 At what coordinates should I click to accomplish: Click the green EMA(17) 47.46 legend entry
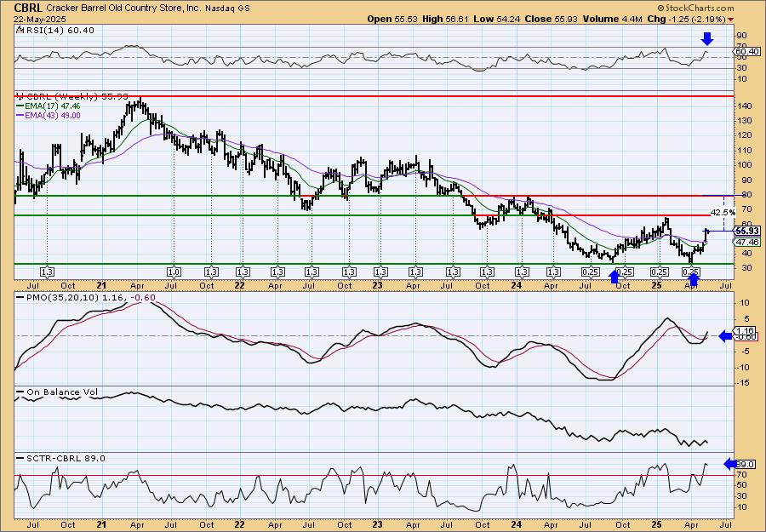(49, 106)
